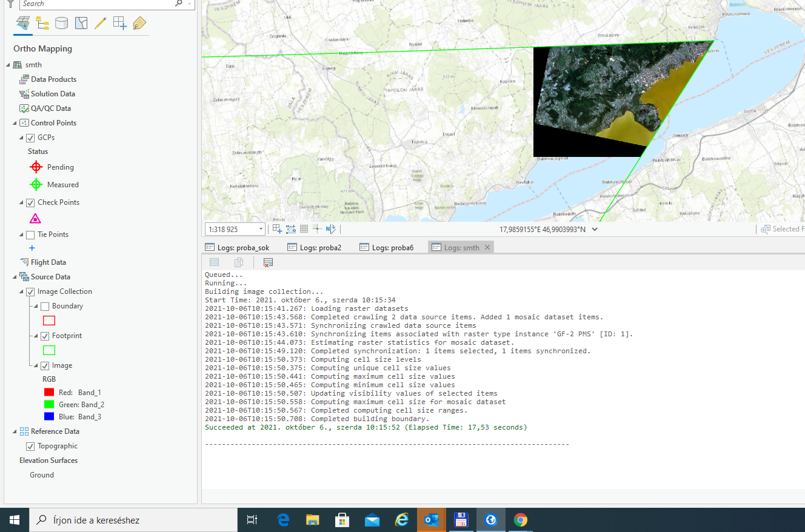
Task: Uncheck the Footprint checkbox
Action: (45, 336)
